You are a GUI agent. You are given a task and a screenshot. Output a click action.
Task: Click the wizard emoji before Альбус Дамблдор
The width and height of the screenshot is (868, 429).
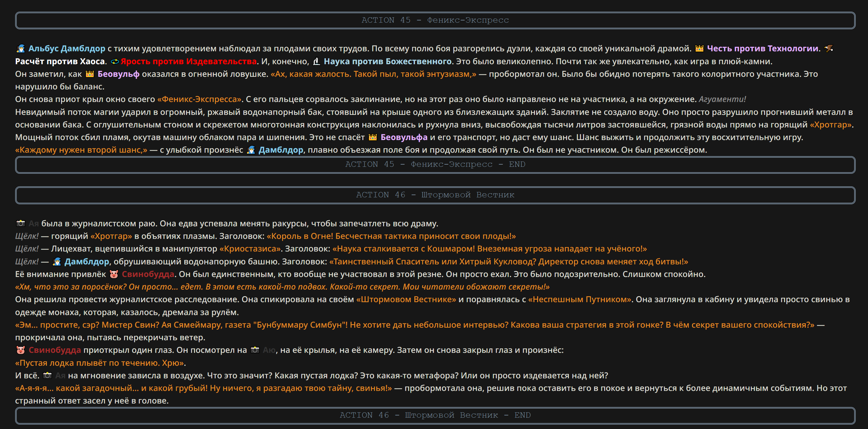tap(20, 48)
